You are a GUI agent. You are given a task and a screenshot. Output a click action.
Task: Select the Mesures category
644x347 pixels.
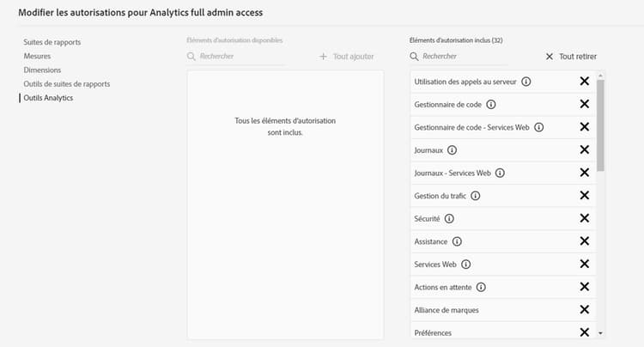click(37, 56)
